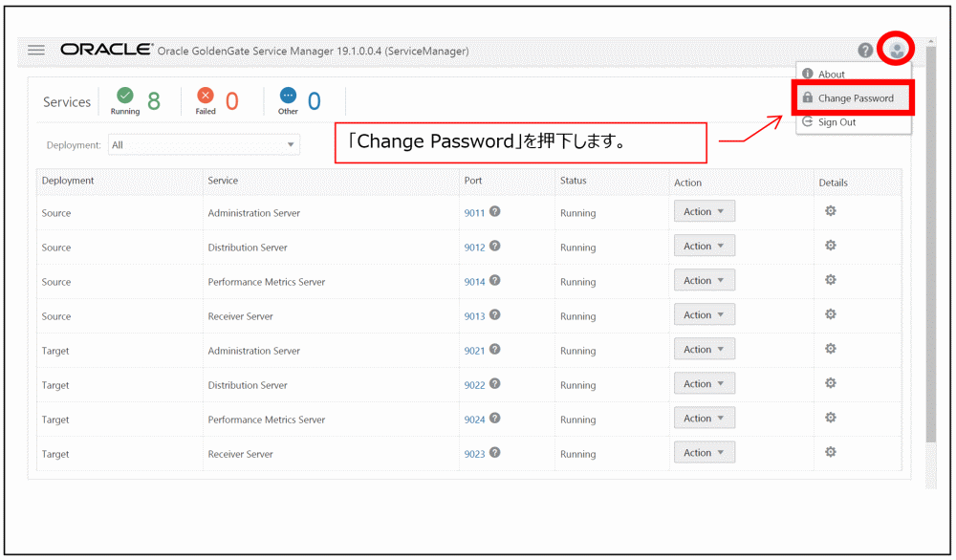The image size is (956, 560).
Task: Open port 9011 link
Action: (474, 213)
